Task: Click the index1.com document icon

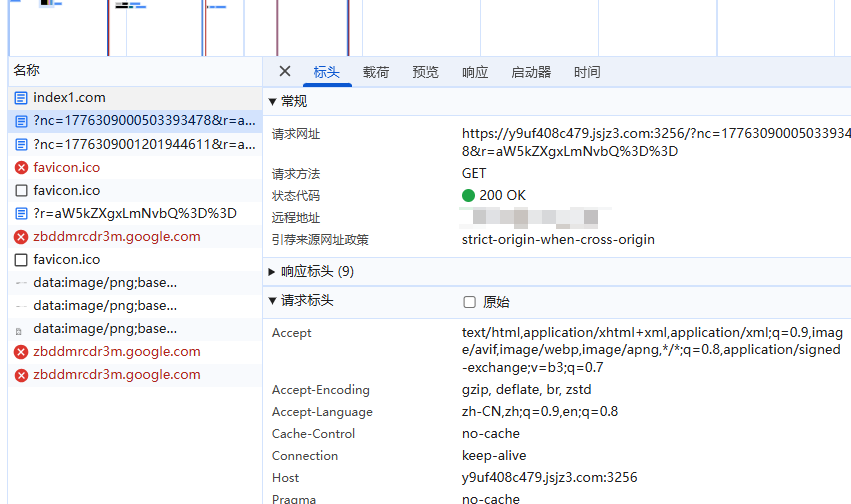Action: pyautogui.click(x=21, y=98)
